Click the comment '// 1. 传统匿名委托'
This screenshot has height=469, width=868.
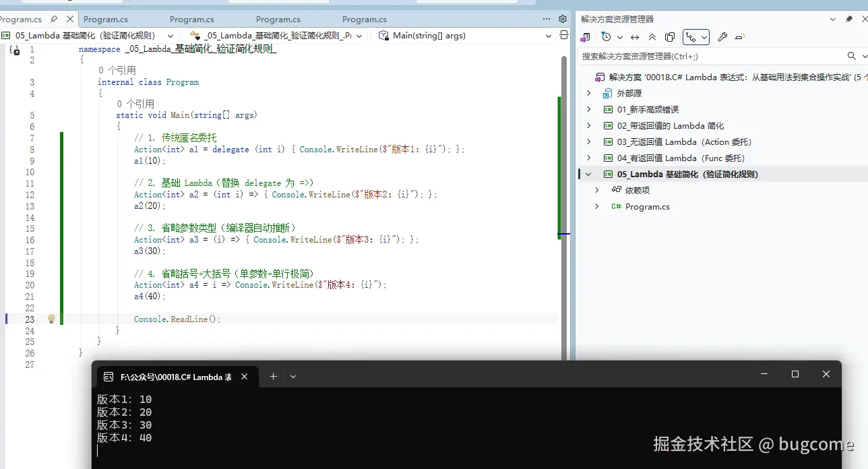175,138
